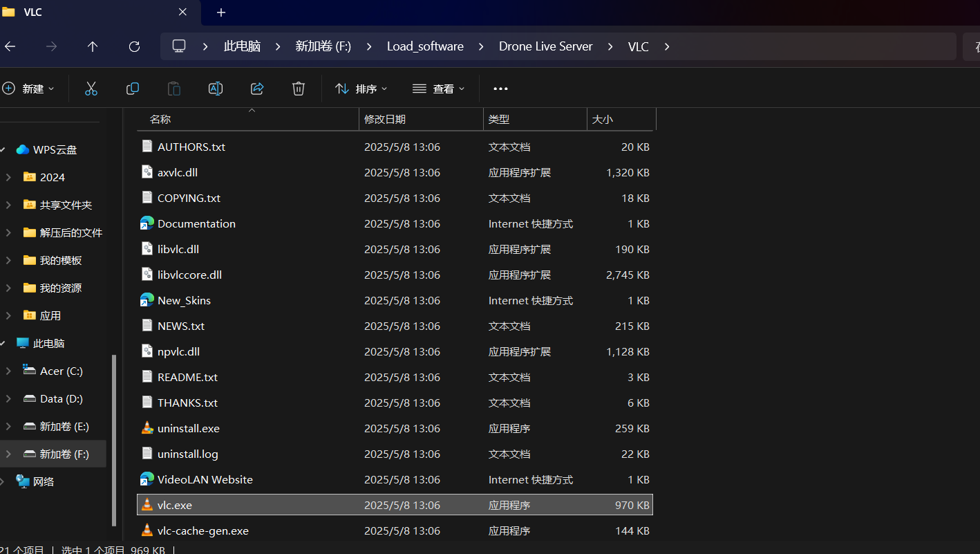Open a new tab with plus button
This screenshot has width=980, height=554.
[x=221, y=12]
